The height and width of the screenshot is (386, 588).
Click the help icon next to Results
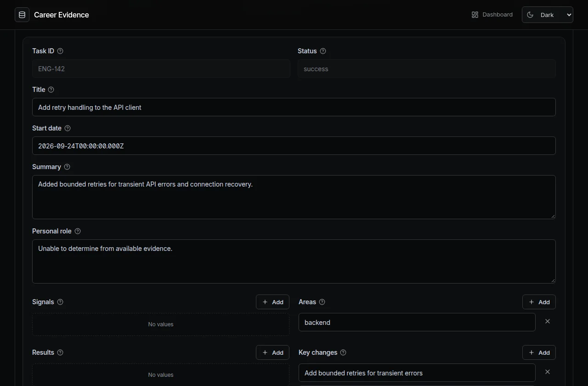60,352
